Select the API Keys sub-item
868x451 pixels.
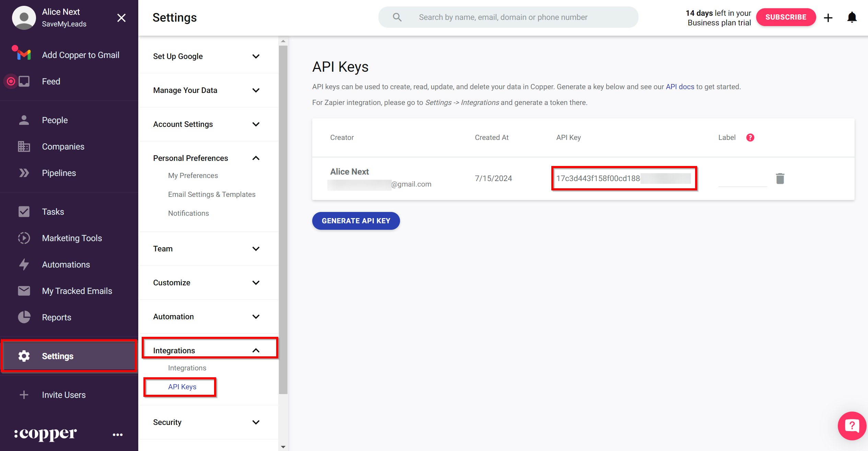(x=182, y=387)
